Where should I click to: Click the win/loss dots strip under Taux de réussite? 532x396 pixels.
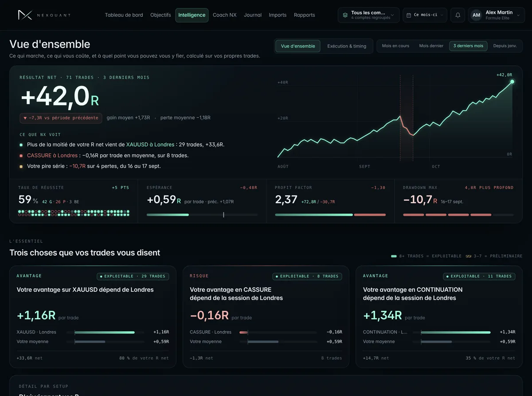[74, 213]
